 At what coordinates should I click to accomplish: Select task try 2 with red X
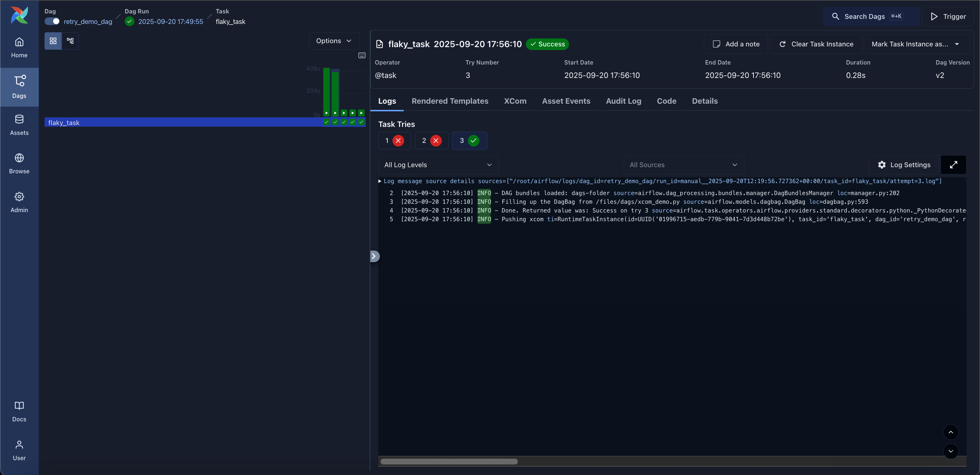(431, 140)
